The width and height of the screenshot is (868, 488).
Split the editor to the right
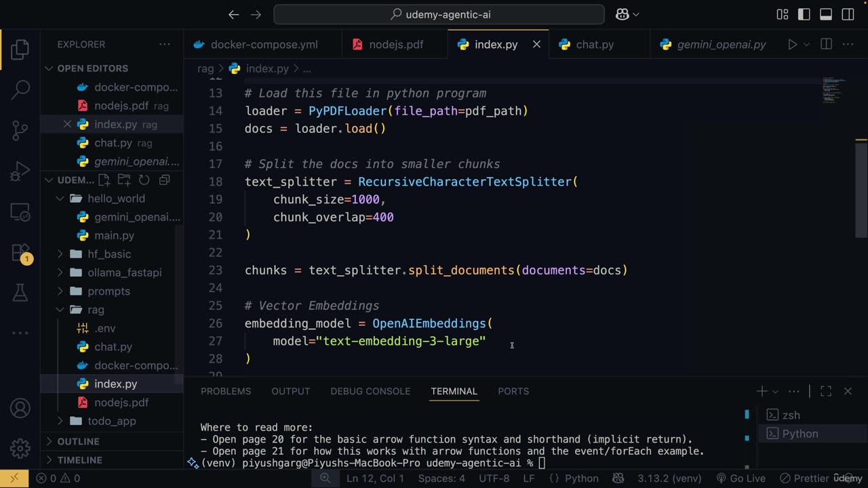(826, 44)
